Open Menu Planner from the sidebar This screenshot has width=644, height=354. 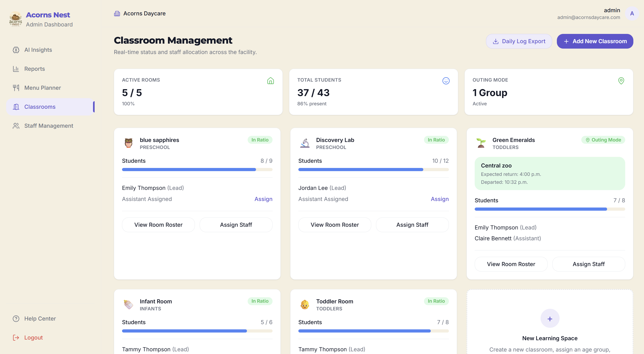pyautogui.click(x=50, y=88)
